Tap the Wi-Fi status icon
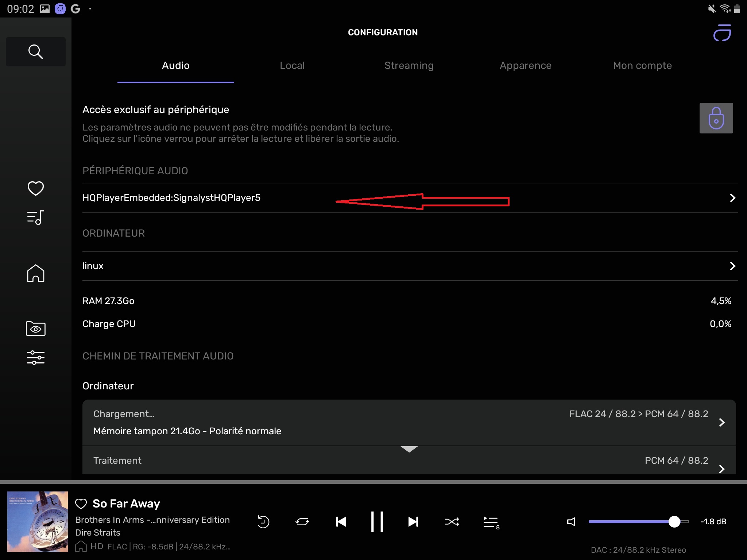This screenshot has height=560, width=747. pos(725,8)
